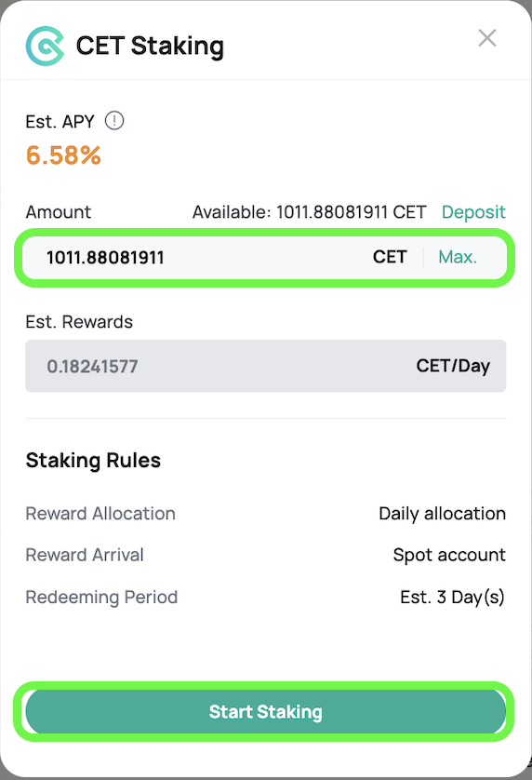Click the 6.58% APY value

pos(63,155)
